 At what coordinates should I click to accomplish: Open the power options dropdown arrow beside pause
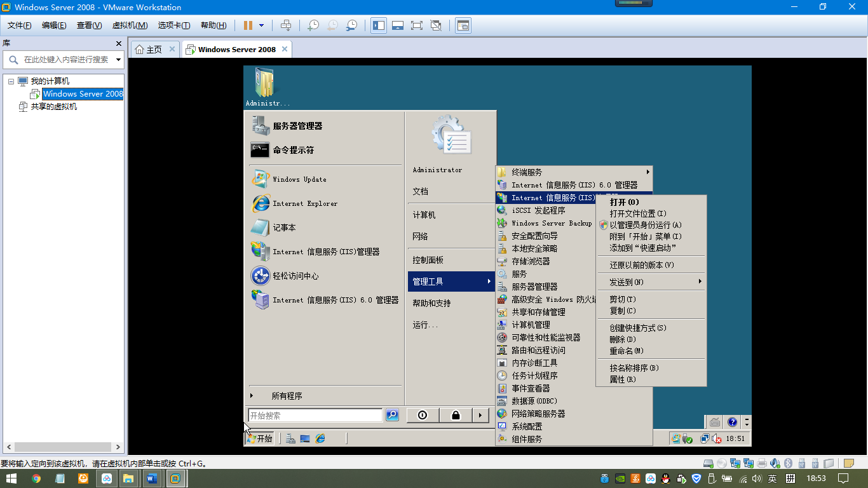(x=261, y=25)
